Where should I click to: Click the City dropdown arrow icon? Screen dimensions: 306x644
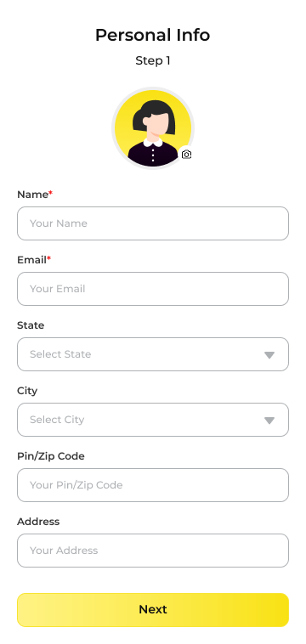click(x=269, y=421)
